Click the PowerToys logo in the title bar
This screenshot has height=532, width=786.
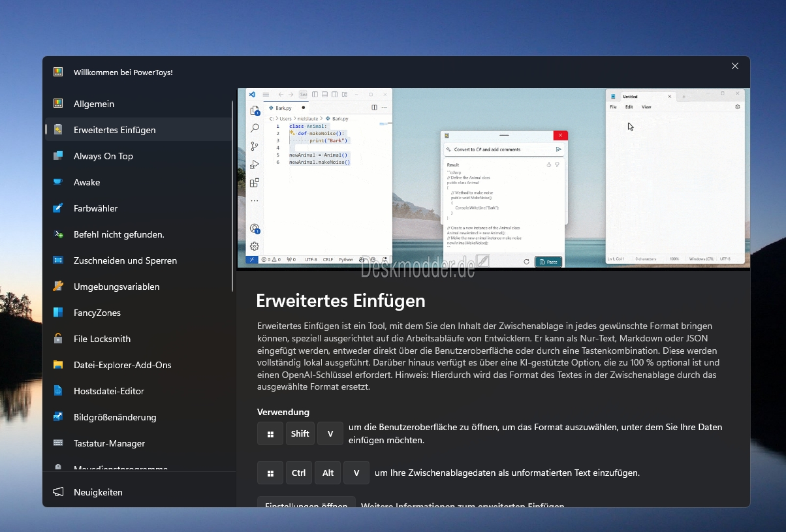(x=58, y=72)
